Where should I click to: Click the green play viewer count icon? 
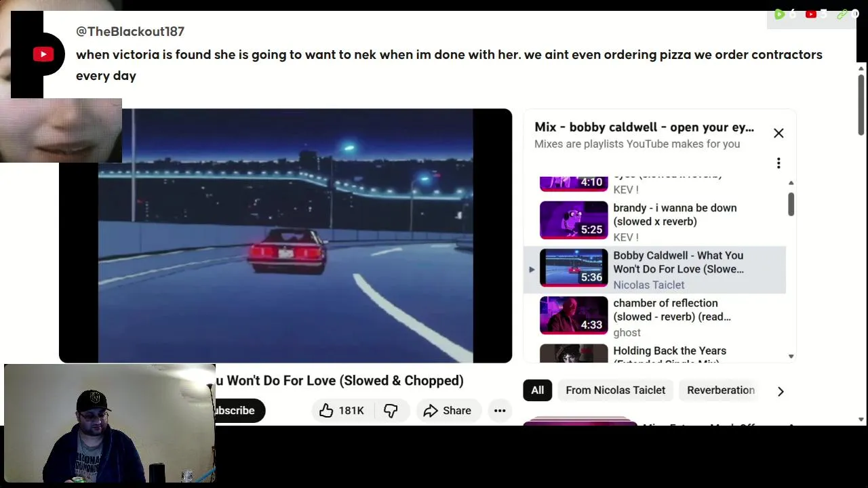779,14
